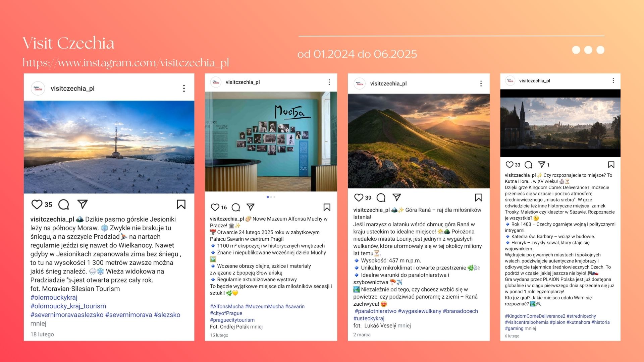Open profile avatar on the Mucha post
Screen dimensions: 644x362
click(x=216, y=82)
